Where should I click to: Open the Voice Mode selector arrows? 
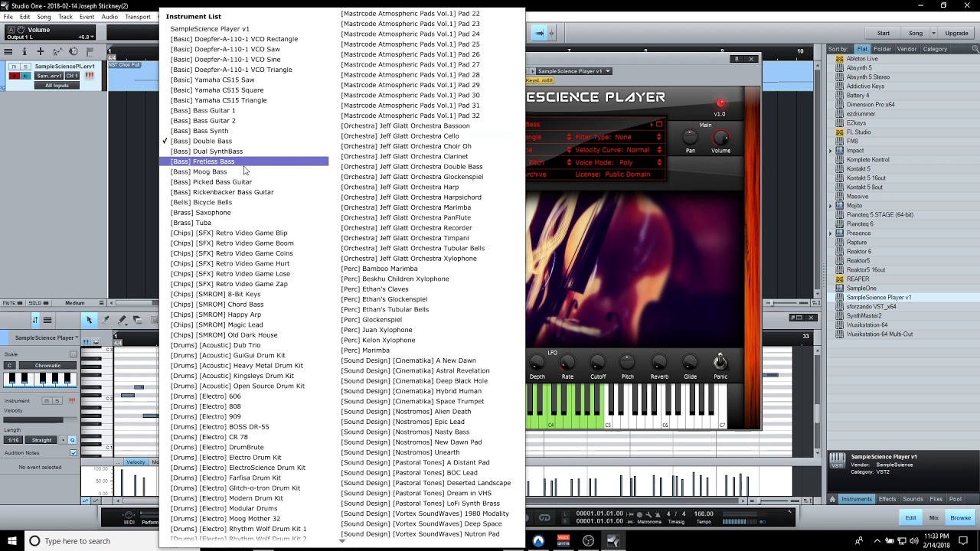pos(659,162)
